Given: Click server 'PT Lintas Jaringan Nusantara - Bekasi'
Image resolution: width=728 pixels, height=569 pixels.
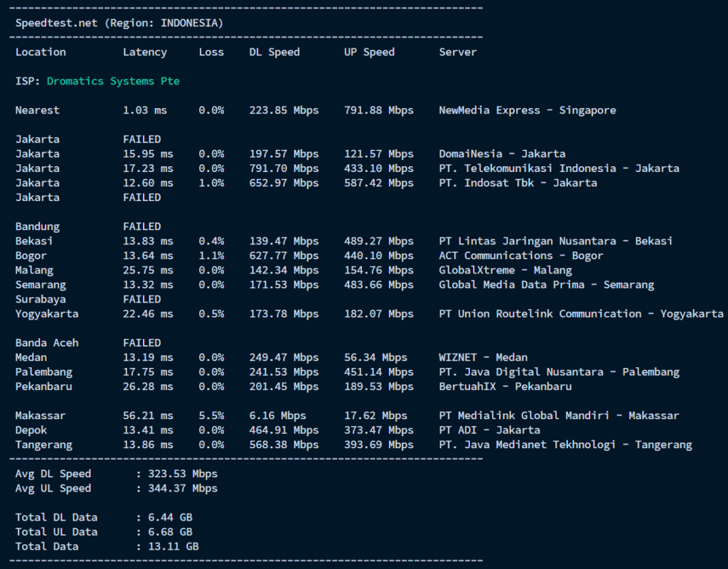Looking at the screenshot, I should pyautogui.click(x=556, y=241).
